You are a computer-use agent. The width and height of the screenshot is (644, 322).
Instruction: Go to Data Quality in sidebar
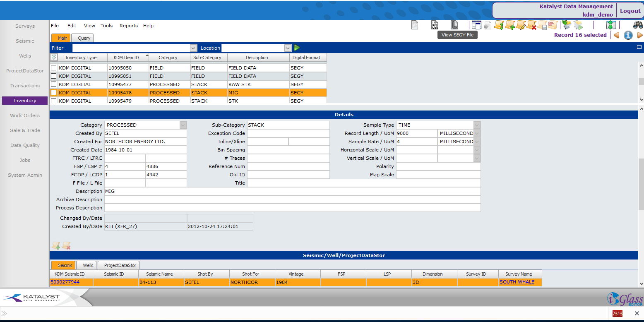point(25,145)
